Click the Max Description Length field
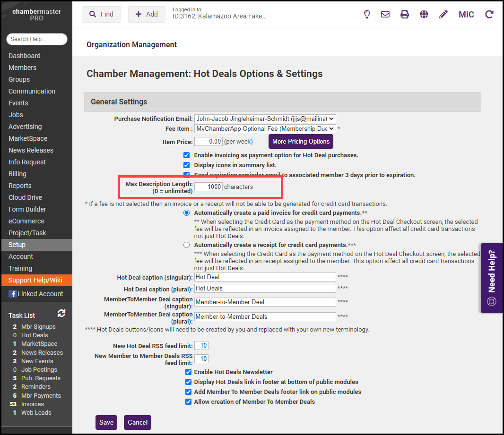504x435 pixels. click(208, 187)
